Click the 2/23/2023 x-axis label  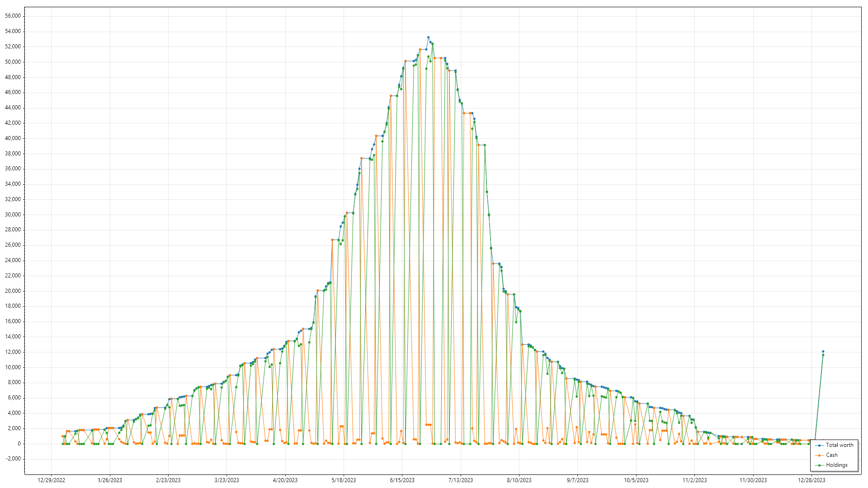click(x=168, y=480)
